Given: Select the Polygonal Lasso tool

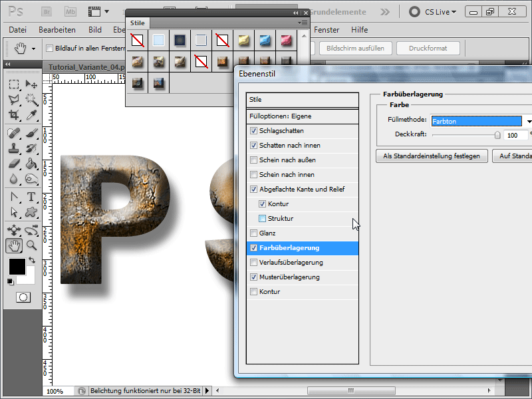Looking at the screenshot, I should (x=13, y=99).
